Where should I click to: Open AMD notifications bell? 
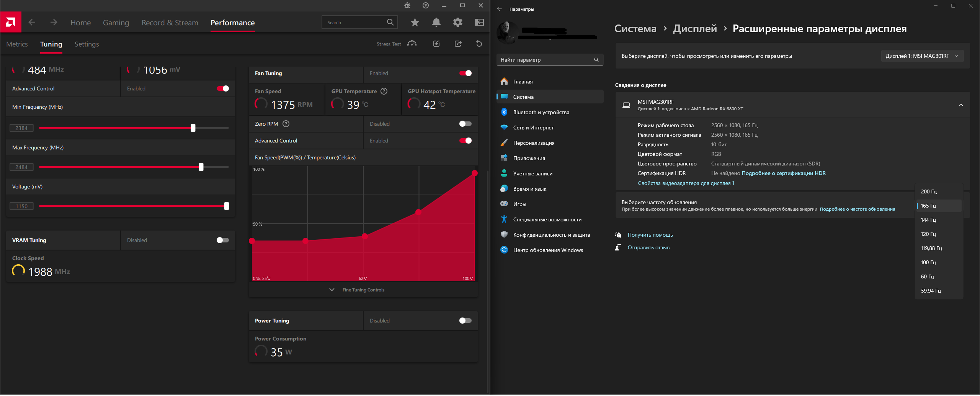[436, 23]
